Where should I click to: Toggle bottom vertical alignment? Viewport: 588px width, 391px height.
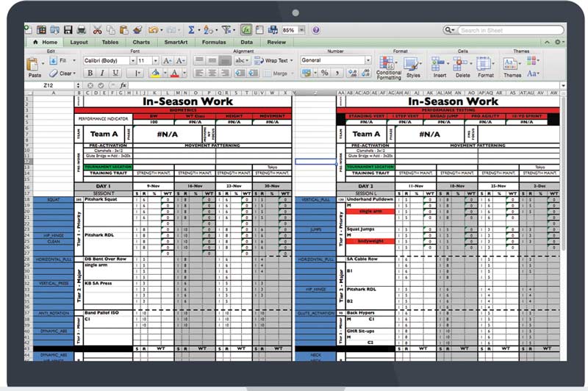click(x=225, y=60)
